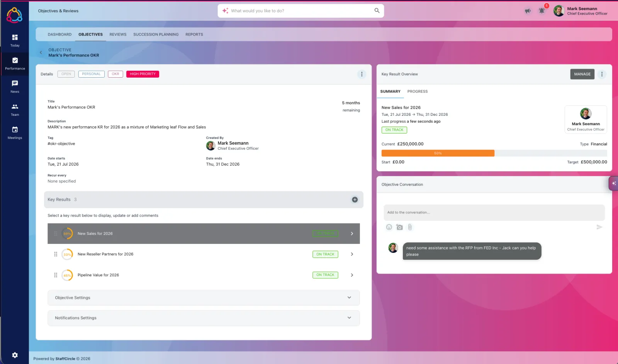This screenshot has width=618, height=364.
Task: Select the Summary tab
Action: coord(390,91)
